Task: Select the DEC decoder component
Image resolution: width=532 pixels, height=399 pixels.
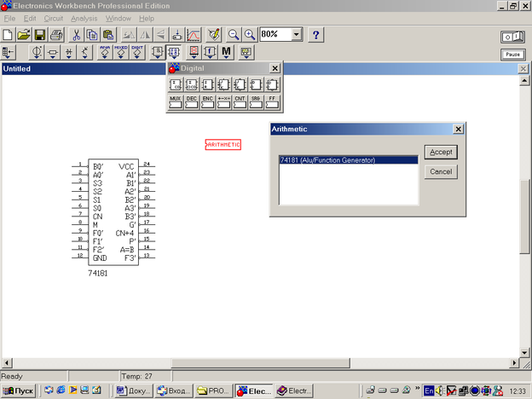Action: click(191, 102)
